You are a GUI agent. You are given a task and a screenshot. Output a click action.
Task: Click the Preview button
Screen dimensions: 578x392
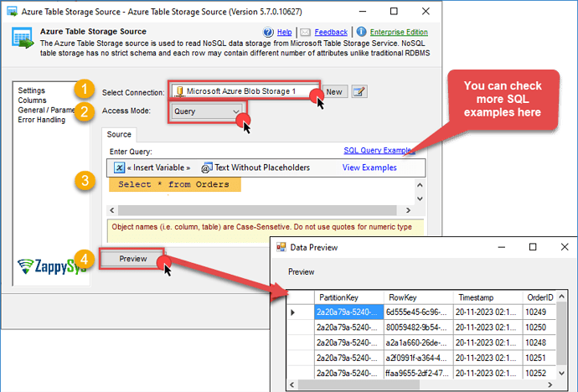coord(132,259)
